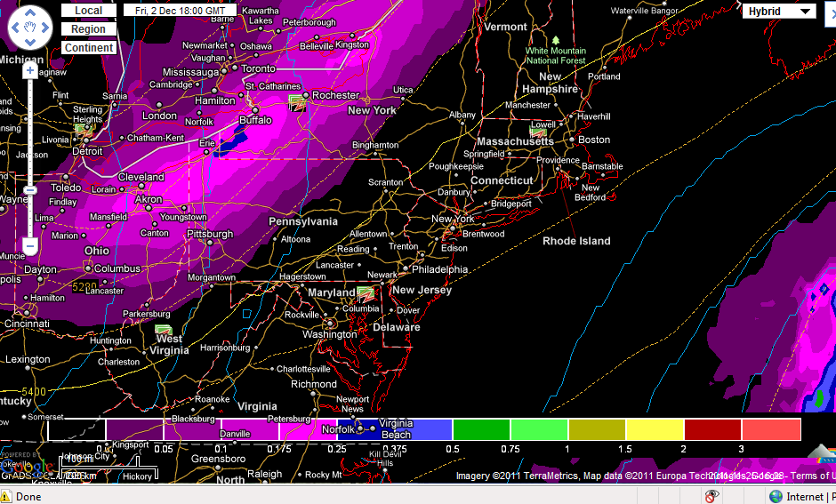Open the privacy report eye icon in status bar
This screenshot has width=836, height=504.
711,497
